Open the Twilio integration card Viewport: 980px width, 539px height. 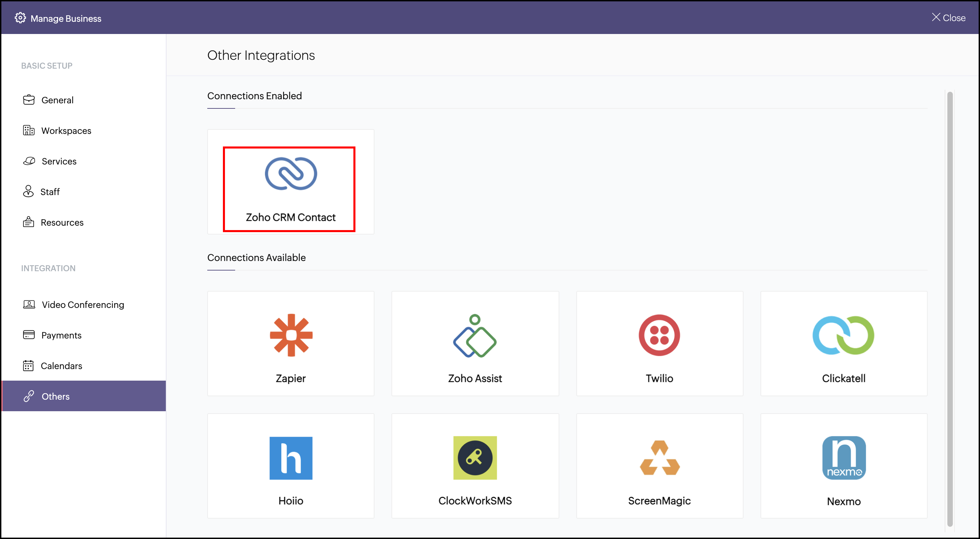tap(659, 343)
